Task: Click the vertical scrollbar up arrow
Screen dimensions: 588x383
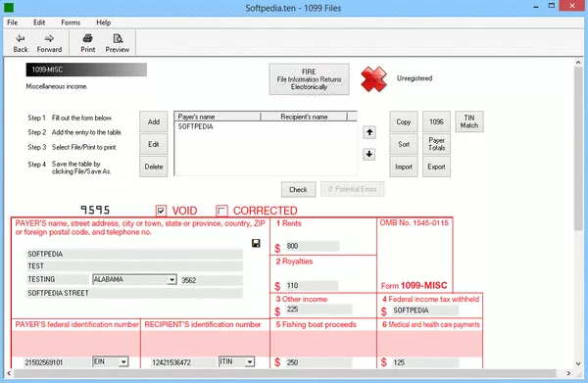Action: click(x=578, y=63)
